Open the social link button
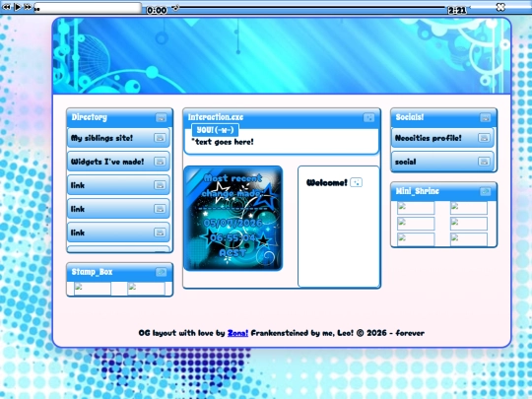 (x=442, y=162)
